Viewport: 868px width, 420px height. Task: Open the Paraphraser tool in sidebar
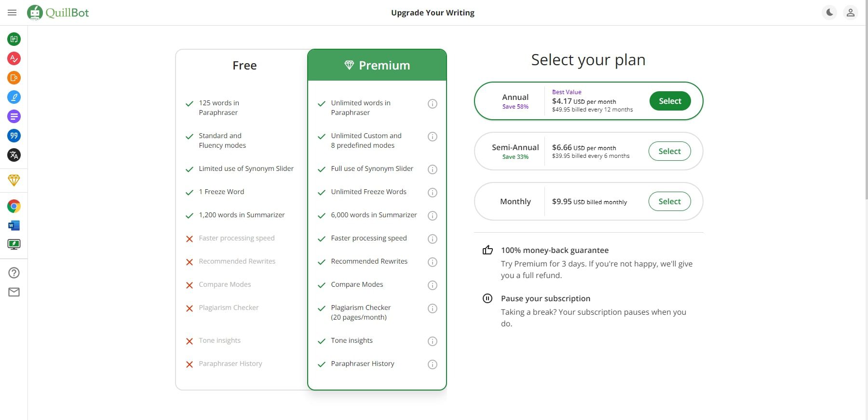(x=14, y=39)
